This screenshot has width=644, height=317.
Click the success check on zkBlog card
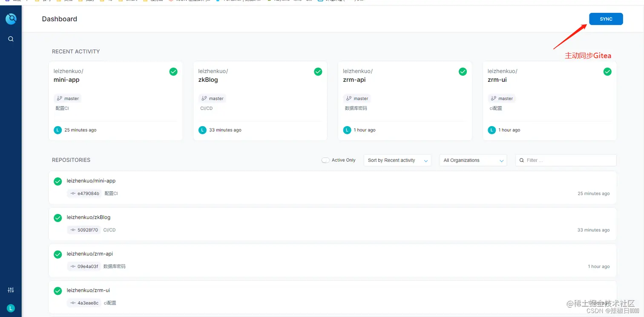(318, 72)
